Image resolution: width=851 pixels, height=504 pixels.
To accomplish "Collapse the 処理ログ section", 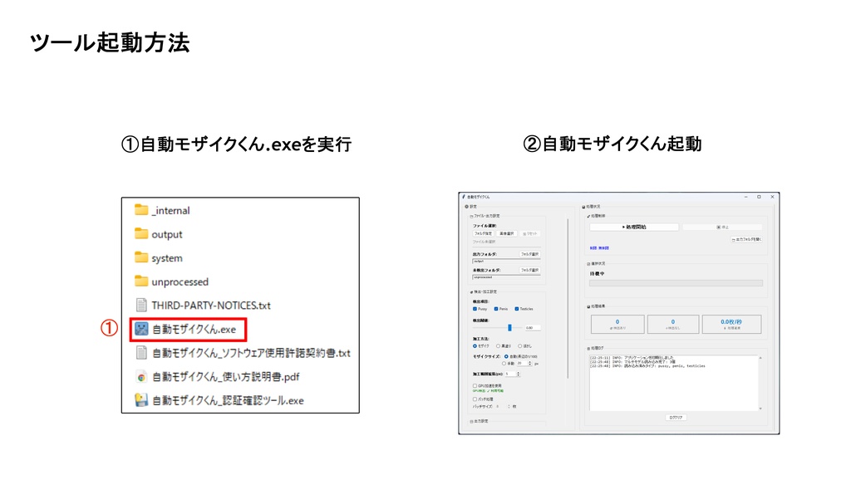I will [588, 346].
